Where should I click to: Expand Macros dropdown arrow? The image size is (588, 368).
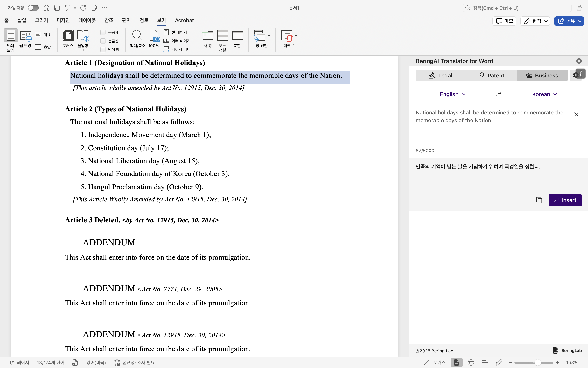click(x=296, y=35)
